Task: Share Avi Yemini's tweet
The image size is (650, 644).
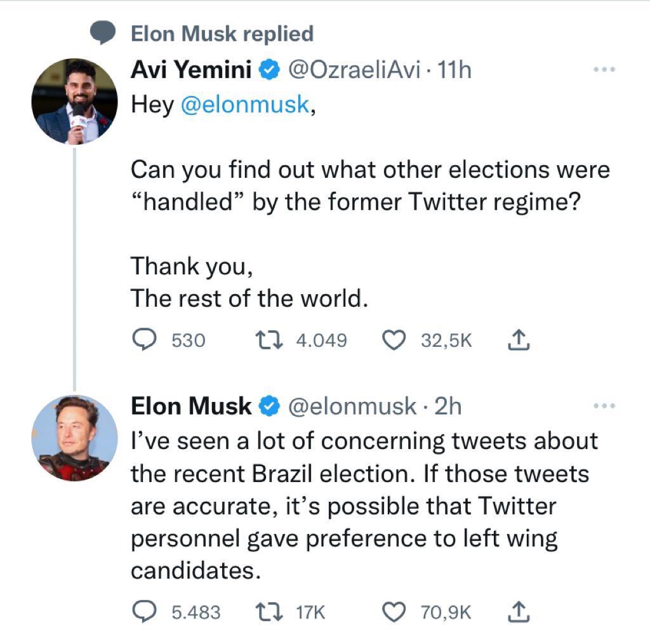Action: click(x=519, y=340)
